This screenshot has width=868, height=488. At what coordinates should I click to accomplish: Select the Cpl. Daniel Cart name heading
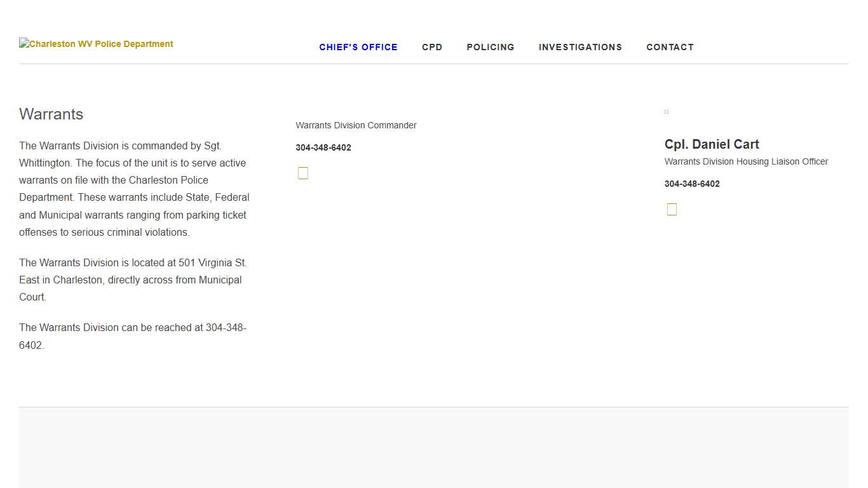tap(712, 144)
